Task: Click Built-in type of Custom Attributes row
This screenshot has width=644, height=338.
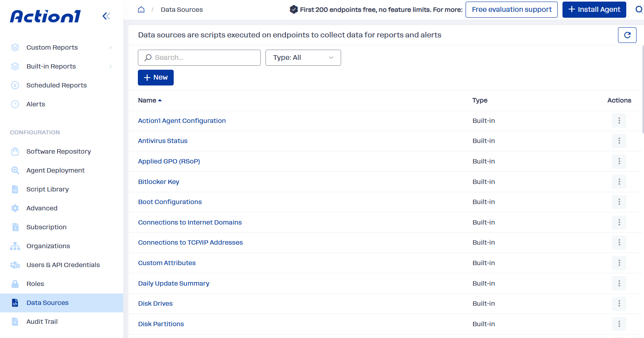Action: [x=484, y=263]
